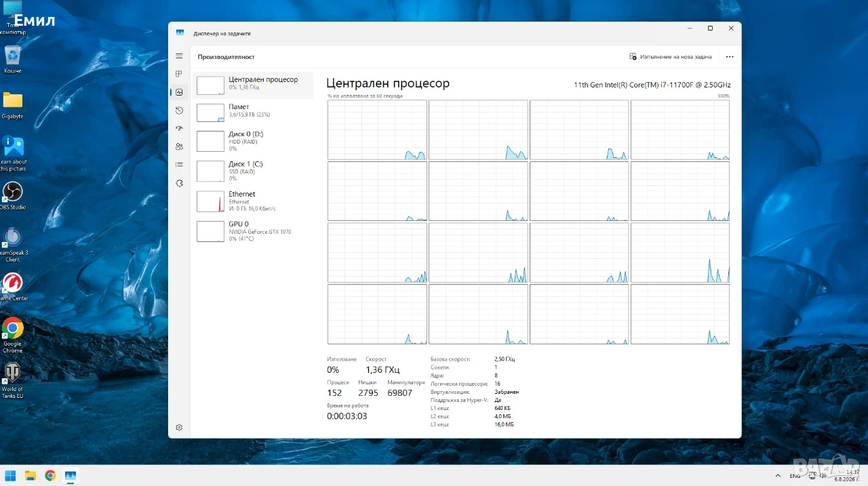Screen dimensions: 868x486
Task: Open the three-dot more options menu
Action: pyautogui.click(x=730, y=57)
